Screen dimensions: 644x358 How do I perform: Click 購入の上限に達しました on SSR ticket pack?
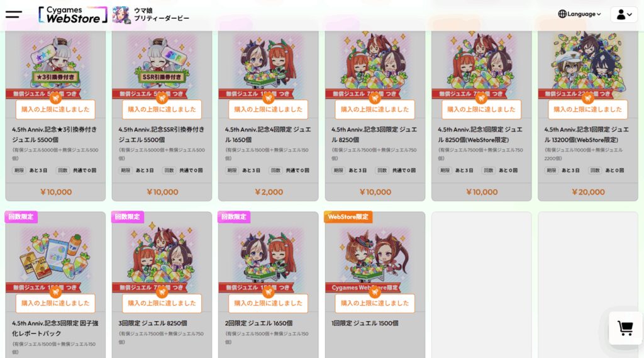(162, 109)
